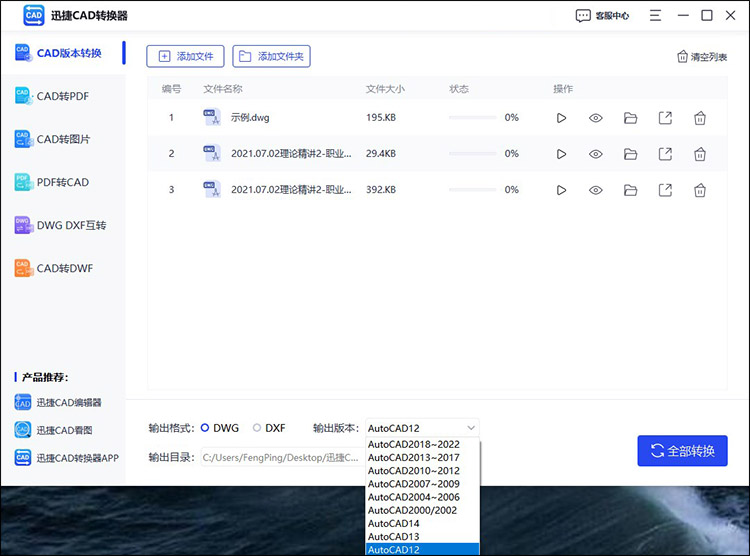Screen dimensions: 750x556
Task: Click the 文件大小 column header
Action: click(x=385, y=89)
